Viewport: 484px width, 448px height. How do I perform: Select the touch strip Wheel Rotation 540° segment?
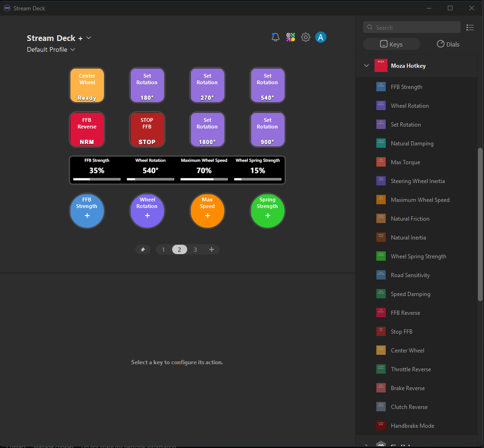click(151, 170)
